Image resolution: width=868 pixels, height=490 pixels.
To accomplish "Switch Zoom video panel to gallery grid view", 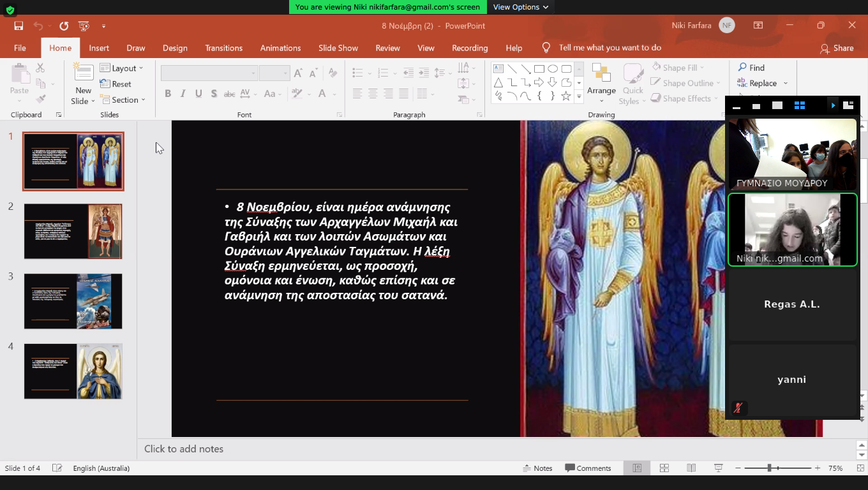I will coord(799,105).
